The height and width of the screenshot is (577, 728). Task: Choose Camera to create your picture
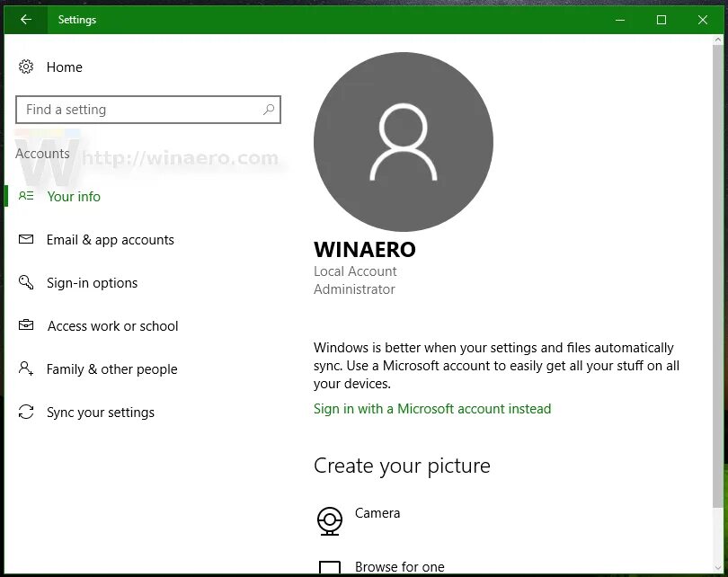(x=377, y=513)
